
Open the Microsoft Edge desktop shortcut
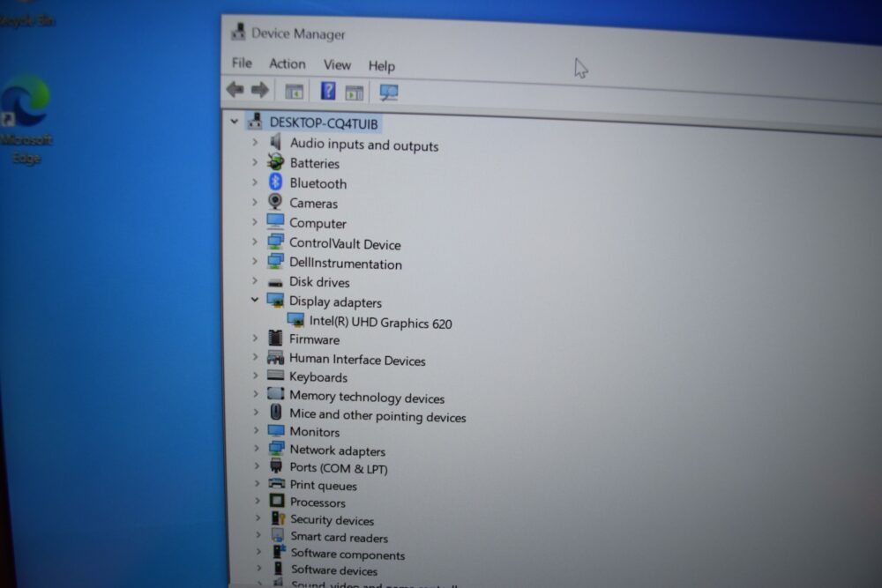[26, 118]
